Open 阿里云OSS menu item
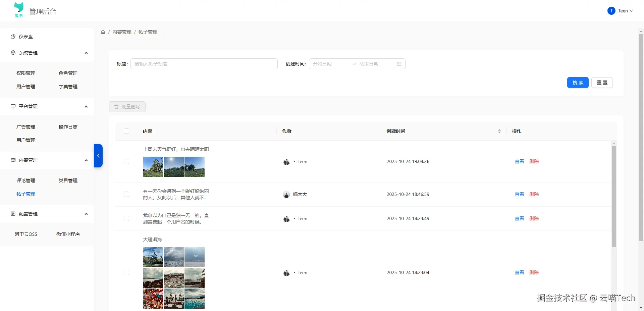This screenshot has width=644, height=311. tap(26, 234)
